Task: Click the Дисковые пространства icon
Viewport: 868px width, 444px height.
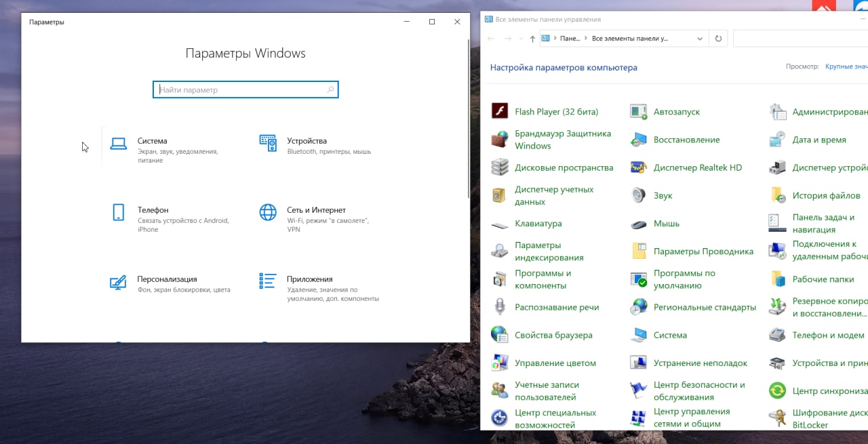Action: (500, 167)
